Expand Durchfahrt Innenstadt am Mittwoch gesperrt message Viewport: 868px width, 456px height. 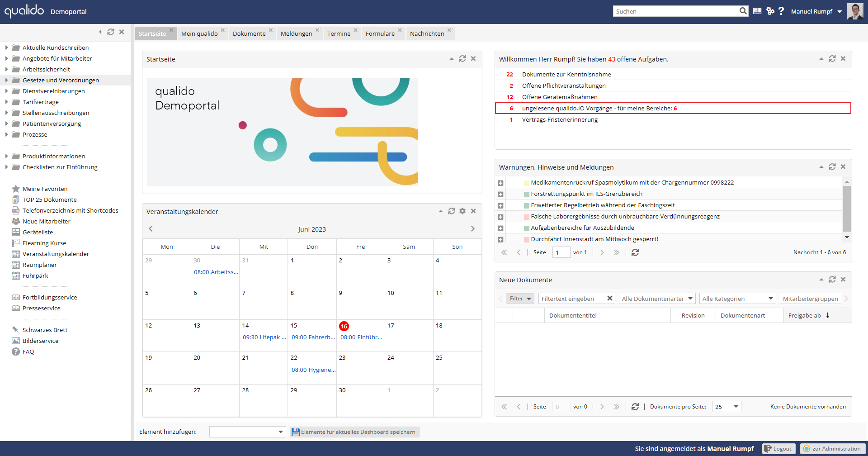click(x=500, y=240)
